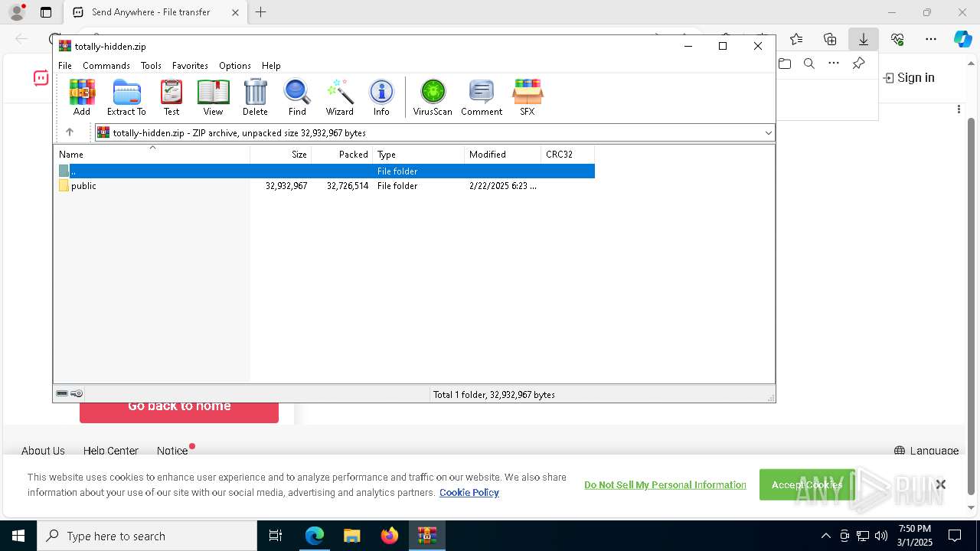Select the public folder row
The width and height of the screenshot is (980, 551).
click(x=325, y=186)
